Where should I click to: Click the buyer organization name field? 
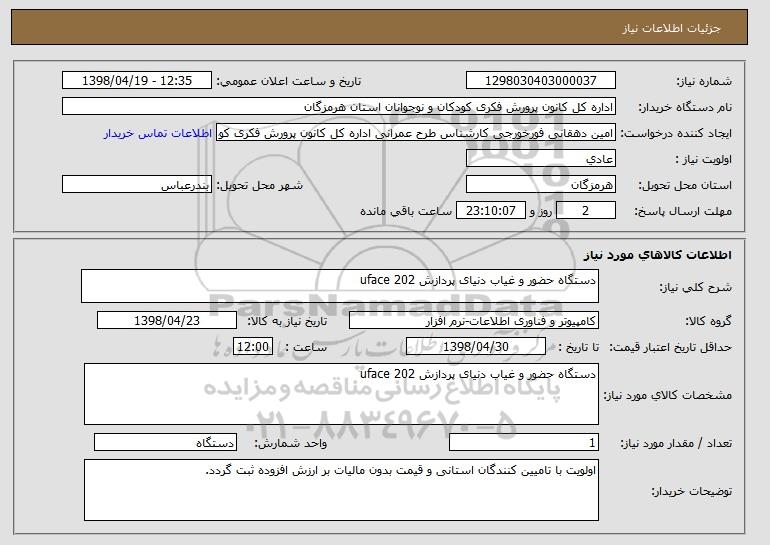coord(339,107)
